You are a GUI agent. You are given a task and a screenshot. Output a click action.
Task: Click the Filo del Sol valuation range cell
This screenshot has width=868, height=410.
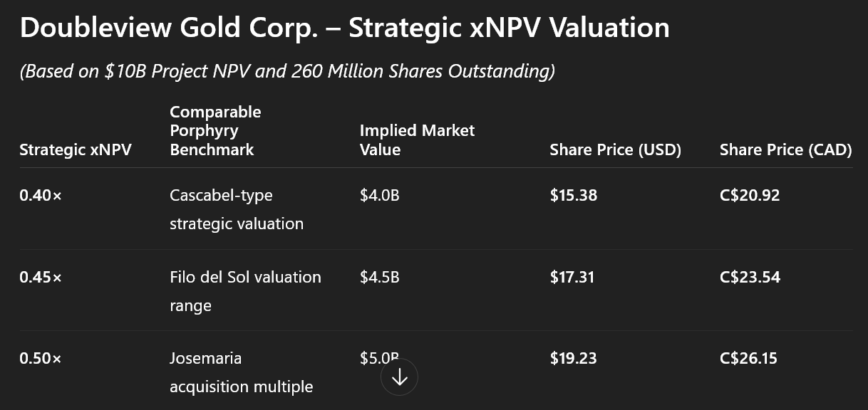[245, 291]
